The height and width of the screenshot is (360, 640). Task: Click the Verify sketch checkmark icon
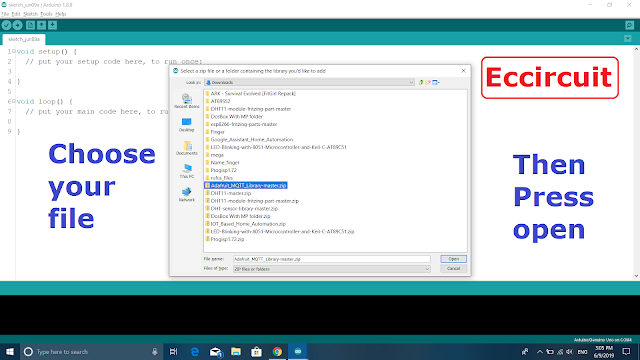pos(6,25)
